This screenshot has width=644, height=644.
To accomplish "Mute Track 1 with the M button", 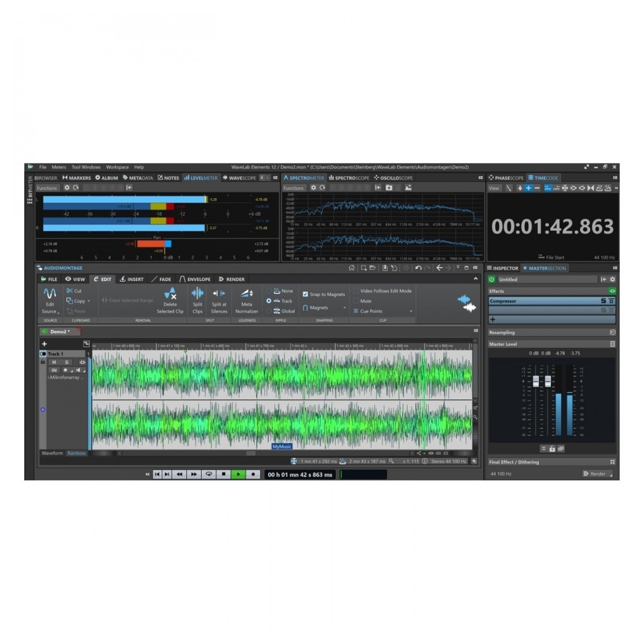I will pos(54,362).
